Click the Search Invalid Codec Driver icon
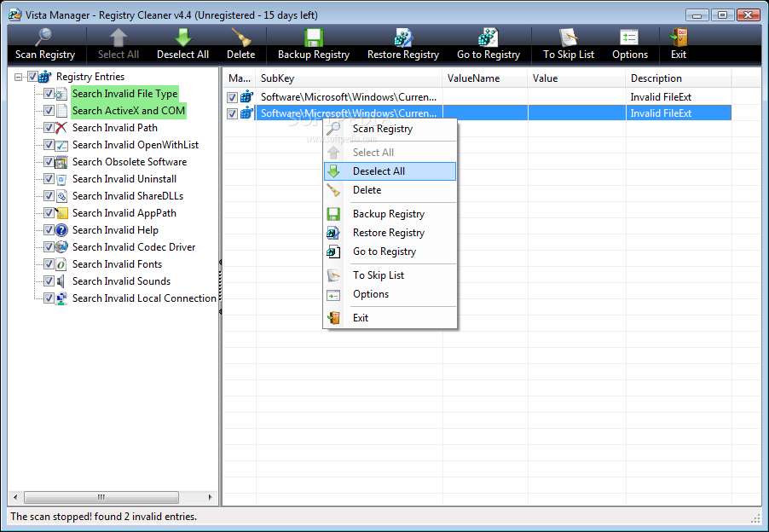Viewport: 769px width, 532px height. (x=61, y=247)
